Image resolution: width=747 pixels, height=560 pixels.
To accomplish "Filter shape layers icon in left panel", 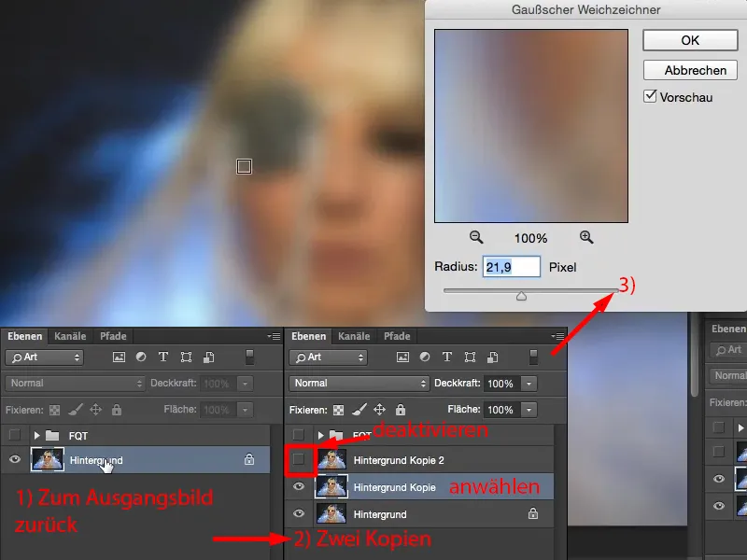I will 186,357.
